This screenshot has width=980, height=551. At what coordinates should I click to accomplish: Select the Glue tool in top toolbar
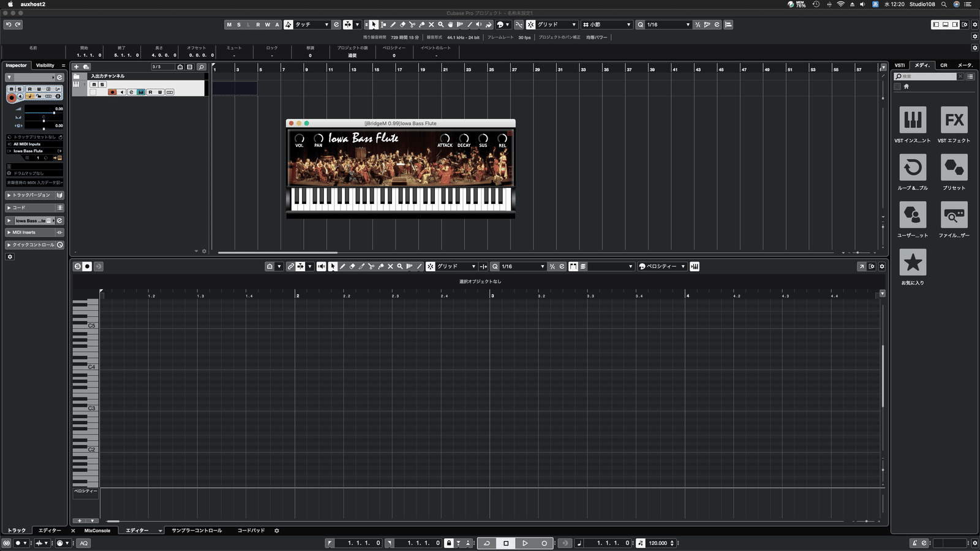point(421,24)
